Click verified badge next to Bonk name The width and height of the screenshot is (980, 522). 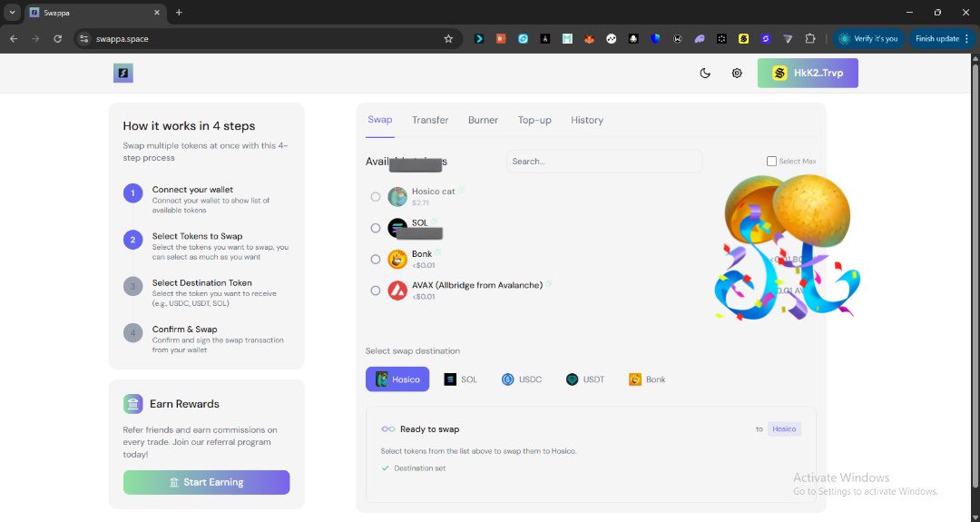(438, 252)
